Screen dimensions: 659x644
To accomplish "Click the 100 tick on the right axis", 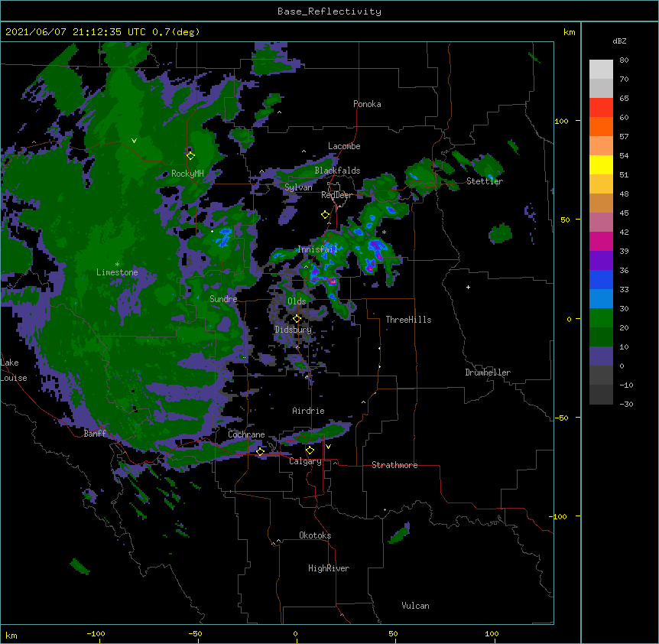I will 561,121.
